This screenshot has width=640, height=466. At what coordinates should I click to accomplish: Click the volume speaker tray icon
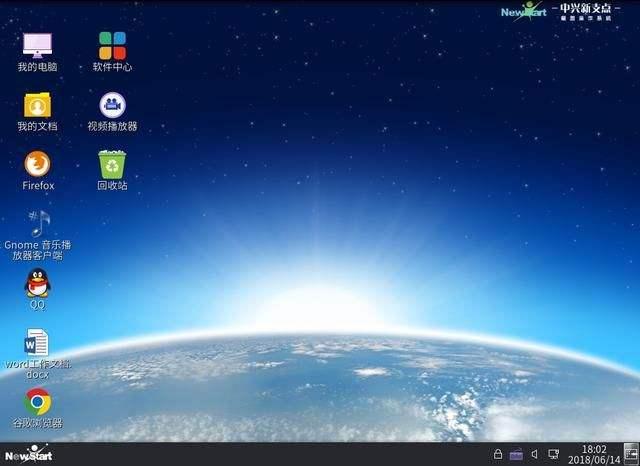(x=534, y=454)
